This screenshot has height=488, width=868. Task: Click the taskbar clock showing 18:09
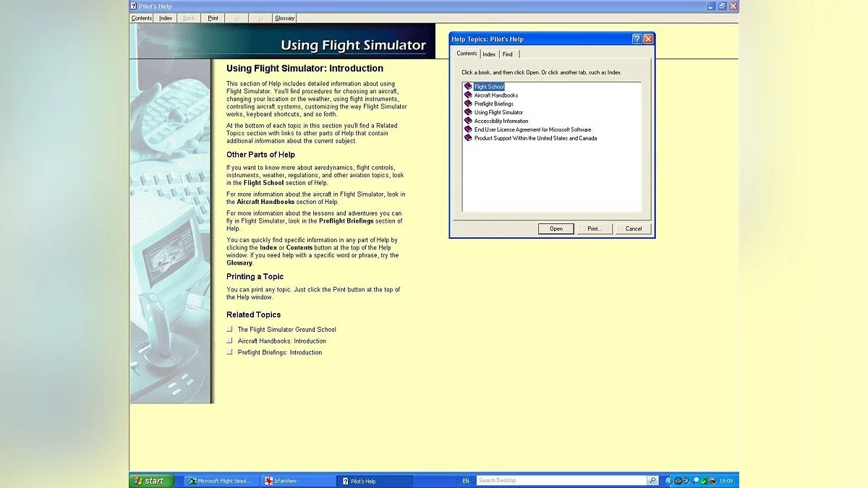(726, 481)
